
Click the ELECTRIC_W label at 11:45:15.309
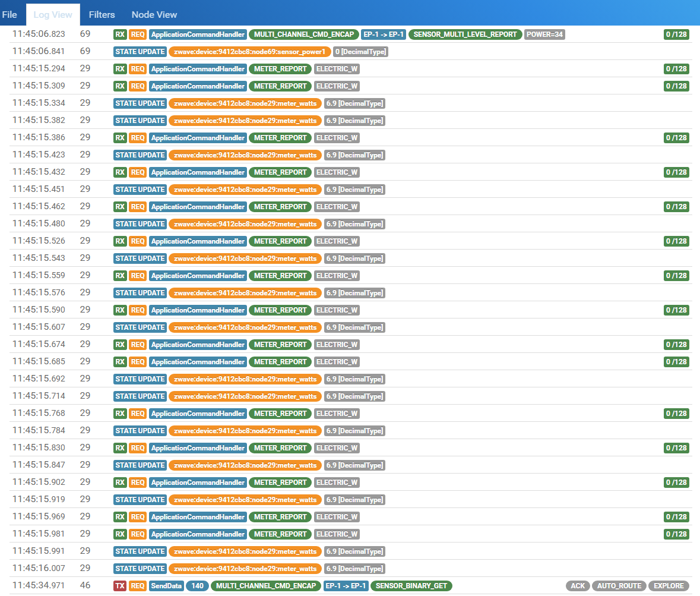click(337, 86)
